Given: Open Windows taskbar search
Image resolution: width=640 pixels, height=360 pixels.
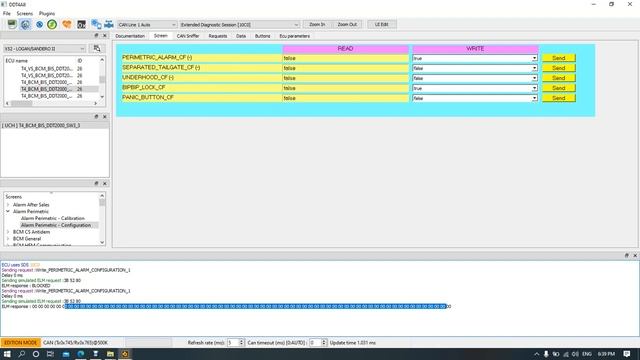Looking at the screenshot, I should (22, 354).
